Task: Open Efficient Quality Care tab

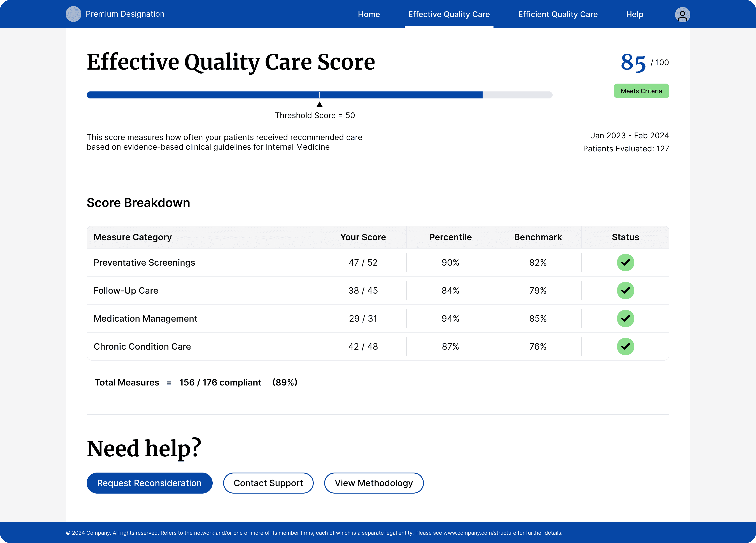Action: (558, 14)
